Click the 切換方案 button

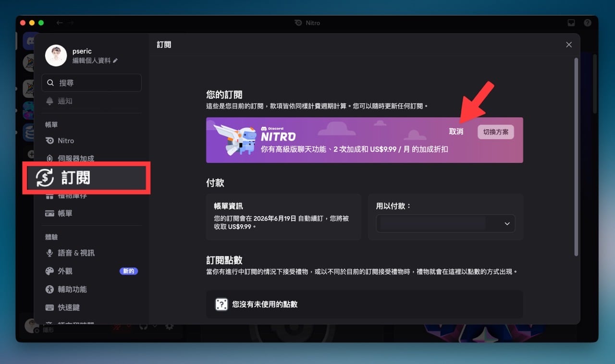point(495,132)
